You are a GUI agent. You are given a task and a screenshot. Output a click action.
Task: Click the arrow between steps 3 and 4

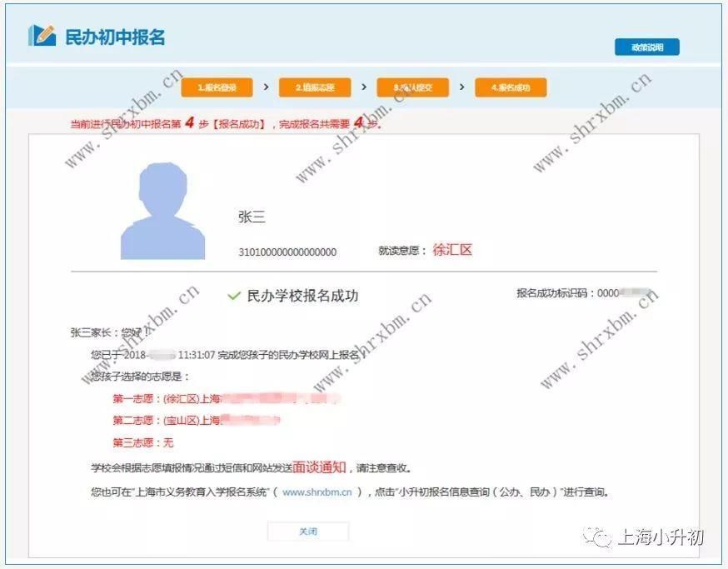(x=462, y=87)
